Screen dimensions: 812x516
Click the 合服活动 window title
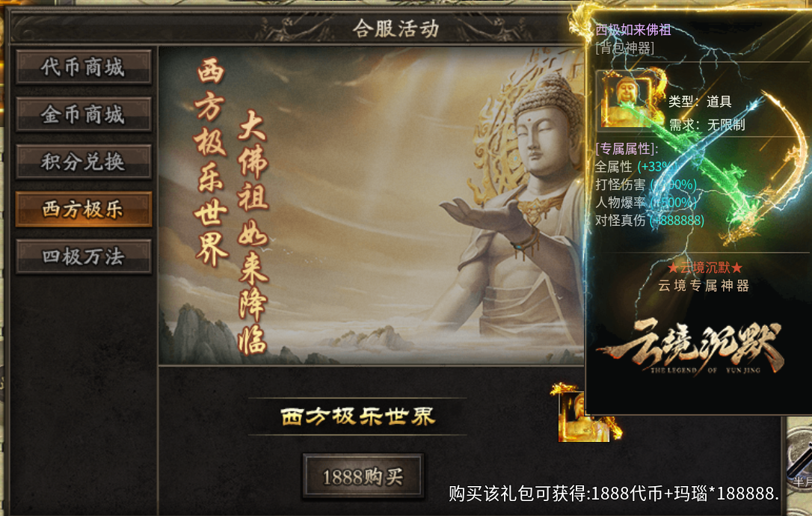click(x=396, y=28)
